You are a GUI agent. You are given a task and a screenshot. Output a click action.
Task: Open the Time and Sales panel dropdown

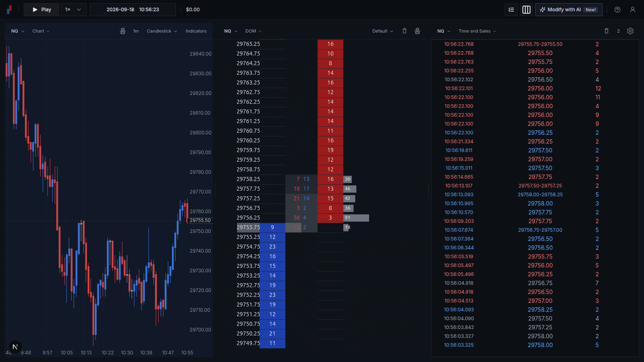tap(477, 31)
